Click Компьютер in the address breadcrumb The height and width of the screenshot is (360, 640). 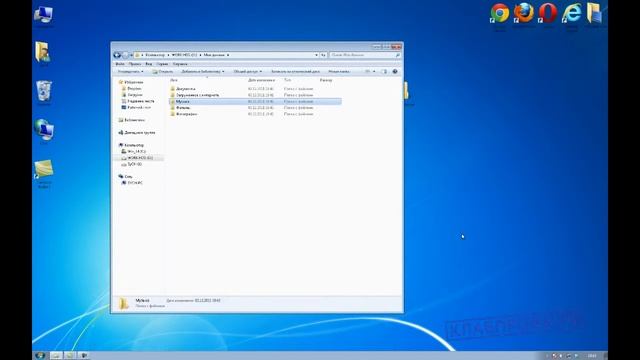[x=155, y=55]
